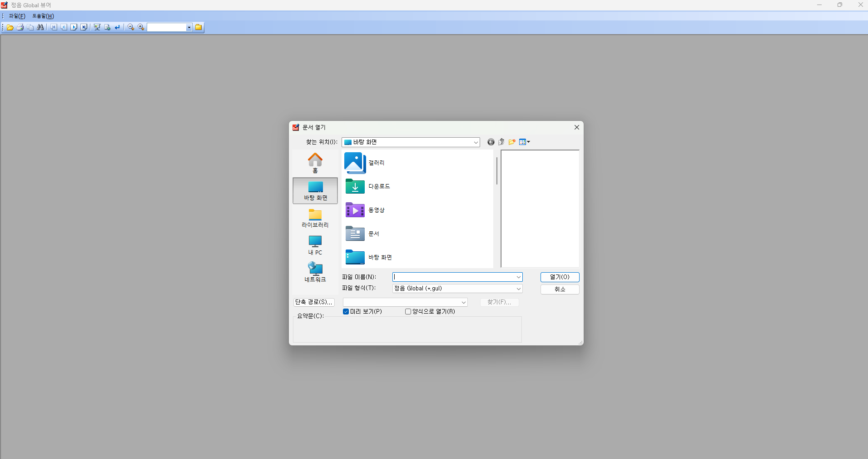Viewport: 868px width, 459px height.
Task: Click the zoom in magnifier icon
Action: point(141,27)
